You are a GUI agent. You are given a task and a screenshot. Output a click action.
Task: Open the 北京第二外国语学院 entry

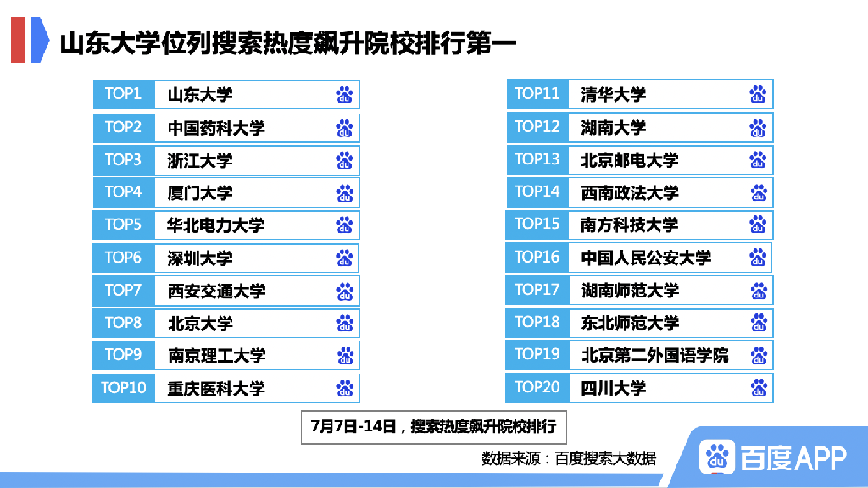(654, 356)
